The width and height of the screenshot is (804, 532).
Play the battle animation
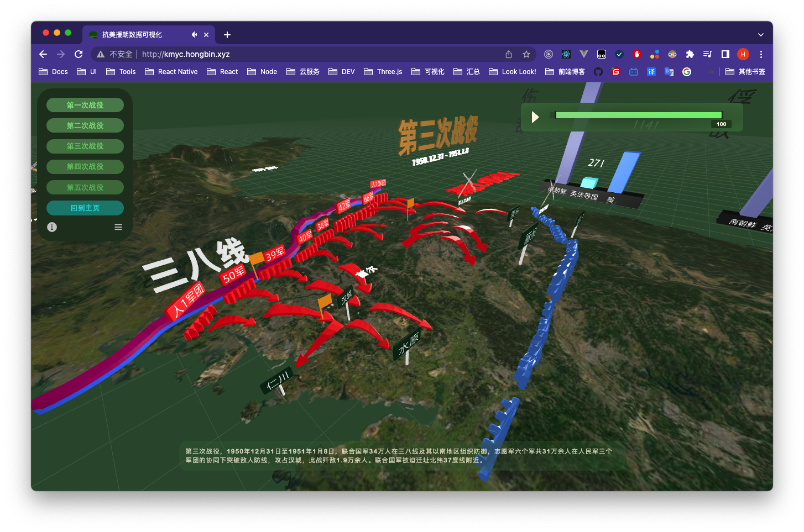tap(535, 117)
